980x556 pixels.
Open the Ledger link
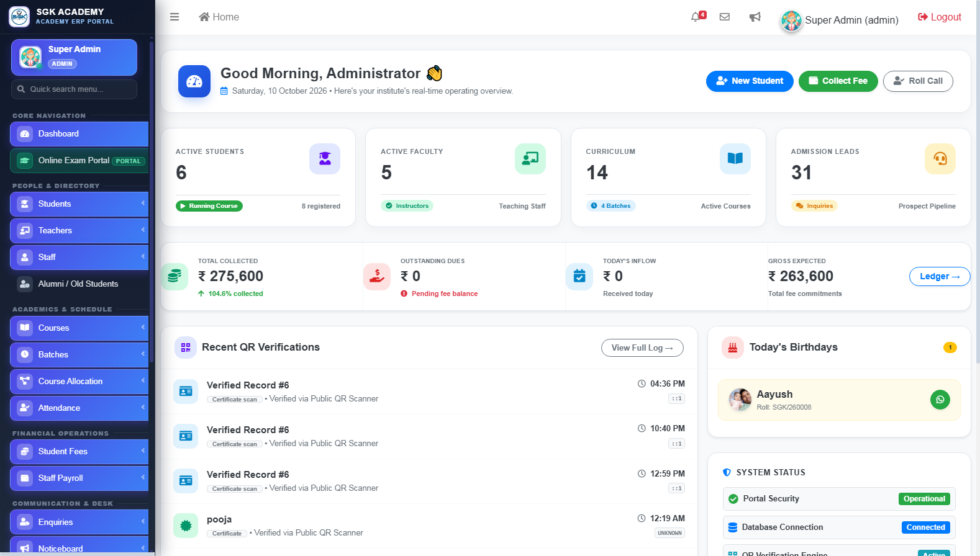[940, 276]
